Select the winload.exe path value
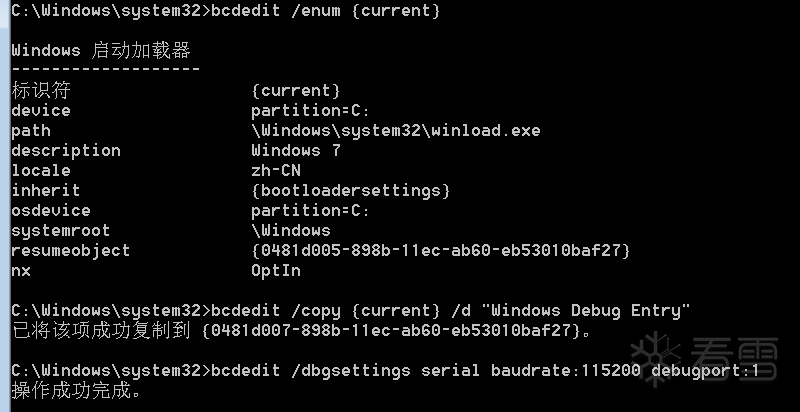The width and height of the screenshot is (800, 412). pos(396,130)
